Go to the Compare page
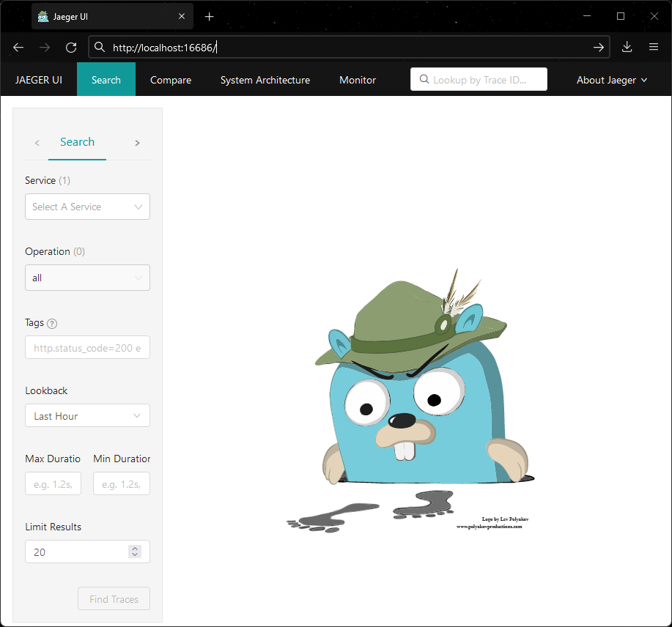 click(x=171, y=80)
